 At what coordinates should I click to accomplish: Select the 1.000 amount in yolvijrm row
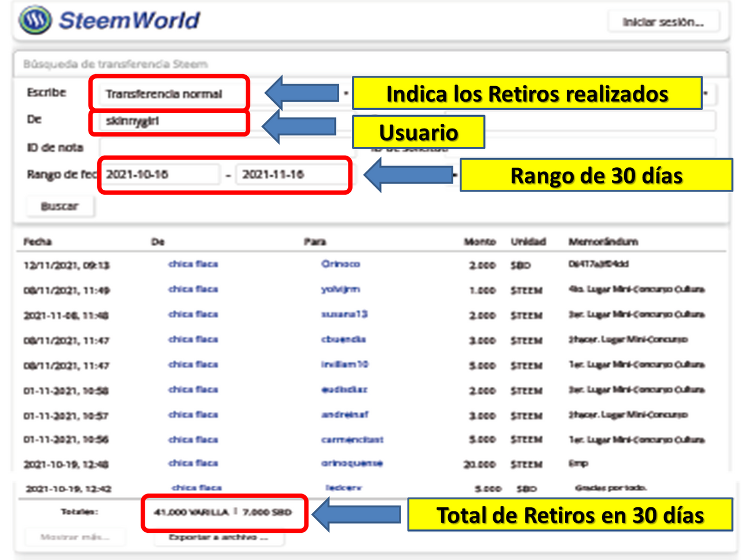click(483, 290)
